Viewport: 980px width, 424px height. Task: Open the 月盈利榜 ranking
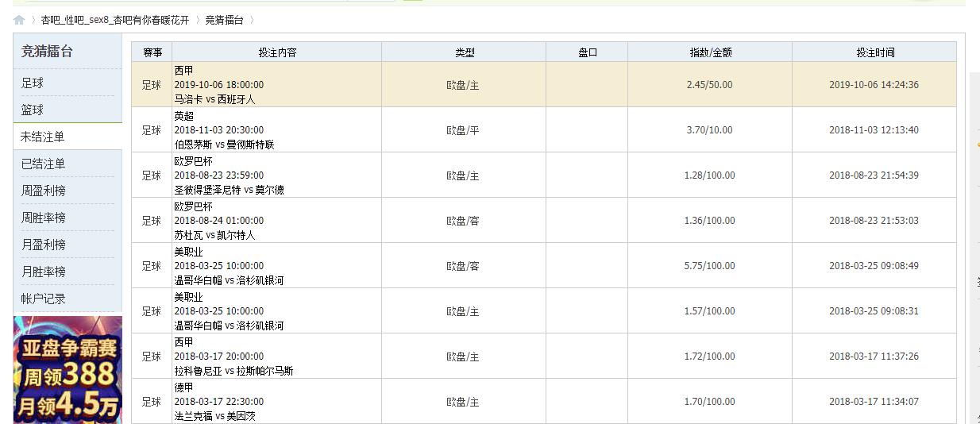[x=43, y=245]
